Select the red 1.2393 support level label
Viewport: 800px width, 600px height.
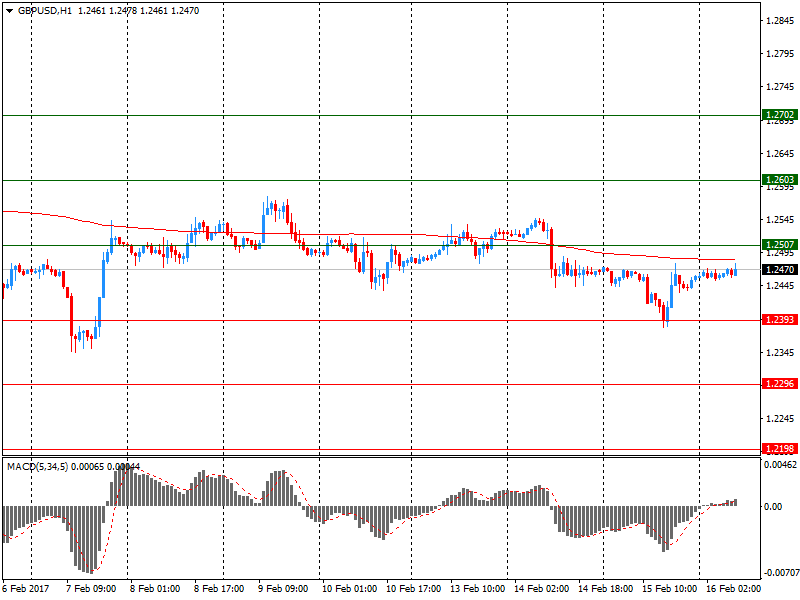(x=780, y=320)
